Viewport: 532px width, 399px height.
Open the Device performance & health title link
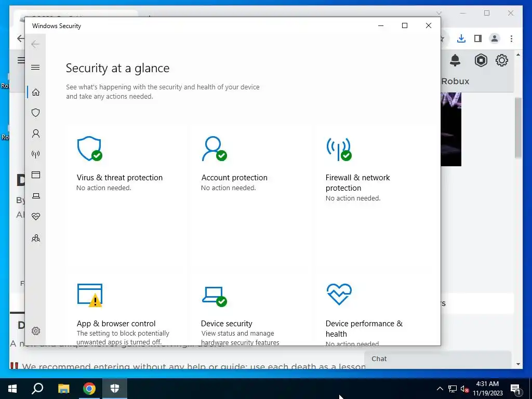tap(364, 328)
